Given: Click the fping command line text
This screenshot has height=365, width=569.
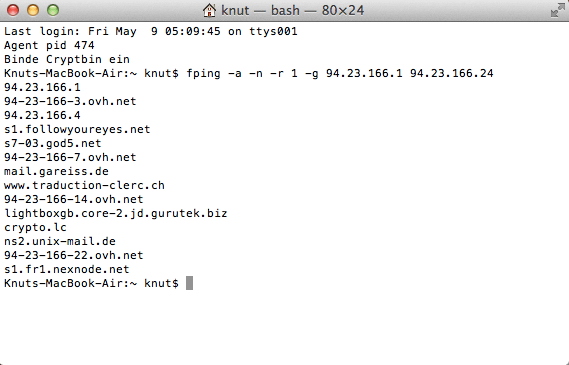Looking at the screenshot, I should 340,73.
